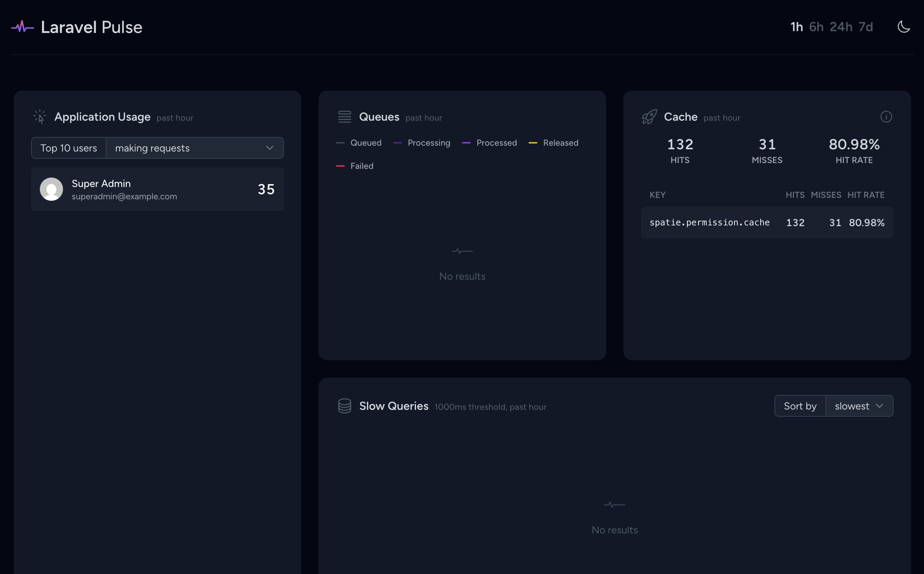Image resolution: width=924 pixels, height=574 pixels.
Task: Click the 'Cache' heading
Action: pos(680,117)
